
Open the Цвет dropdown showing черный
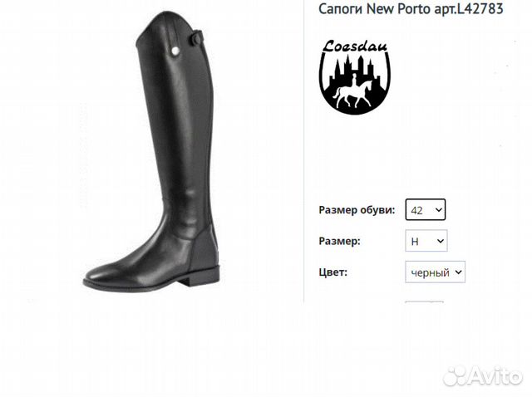tap(435, 272)
